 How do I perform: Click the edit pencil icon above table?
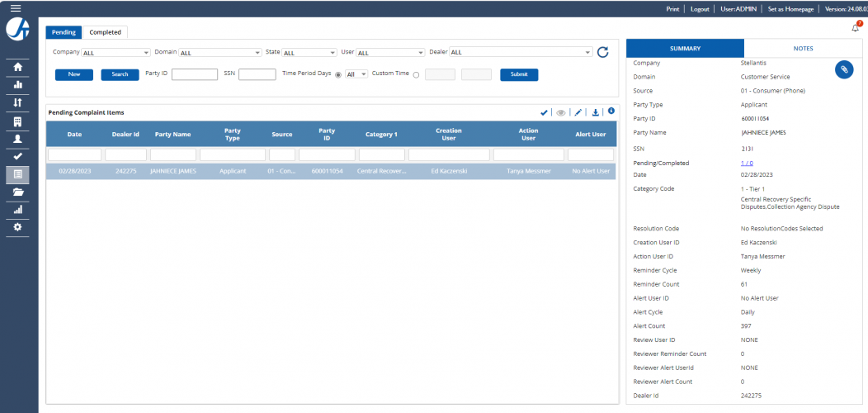pyautogui.click(x=578, y=112)
